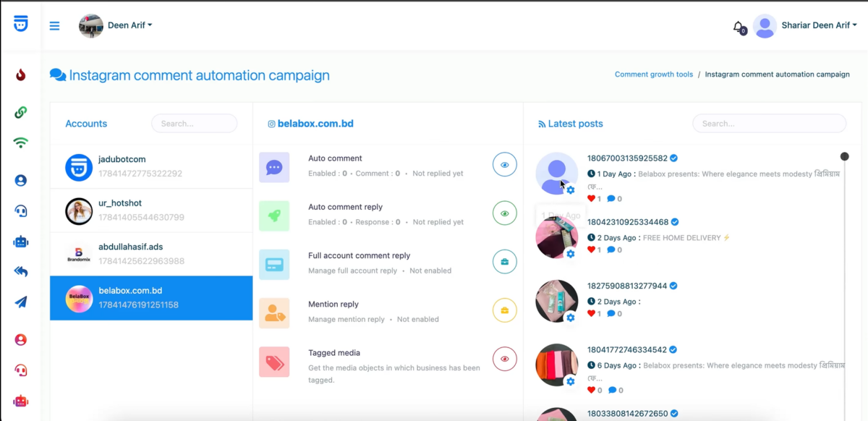
Task: Click the blue paper plane sidebar icon
Action: coord(21,302)
